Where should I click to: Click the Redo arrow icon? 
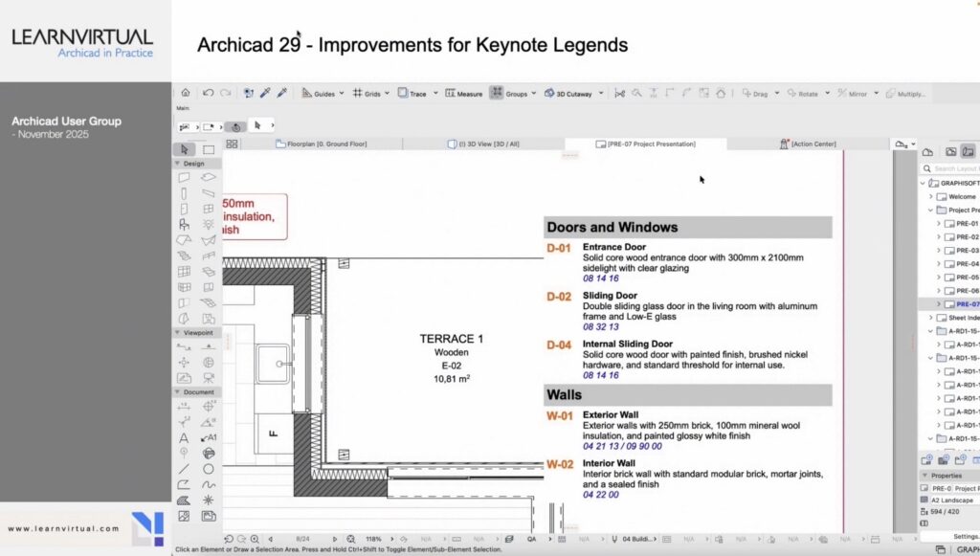[226, 93]
